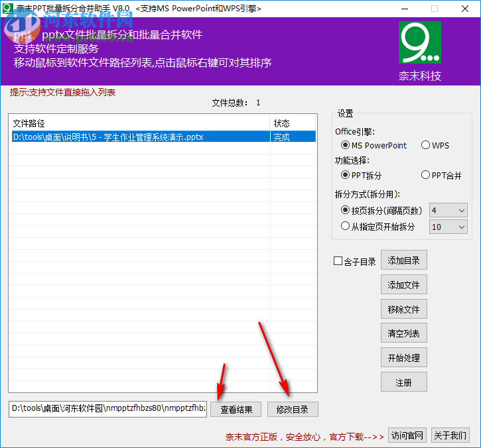Select the 学生作业管理系统演示.pptx file row
This screenshot has width=481, height=448.
coord(163,137)
